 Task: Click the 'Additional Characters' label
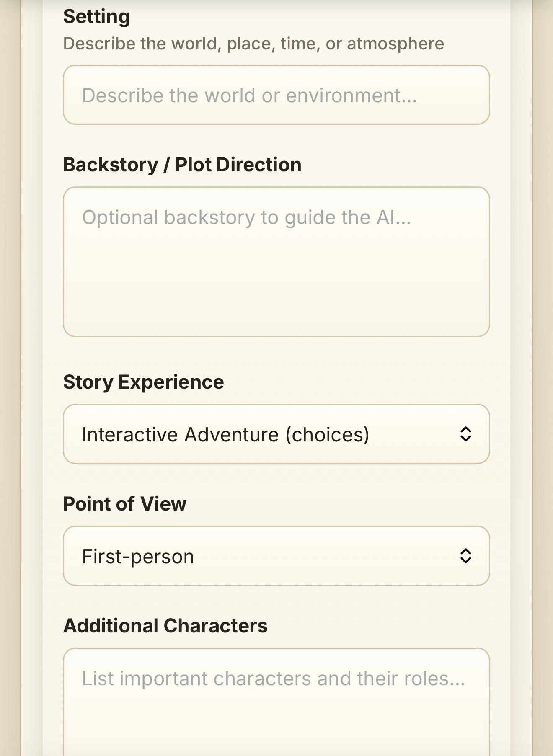165,626
